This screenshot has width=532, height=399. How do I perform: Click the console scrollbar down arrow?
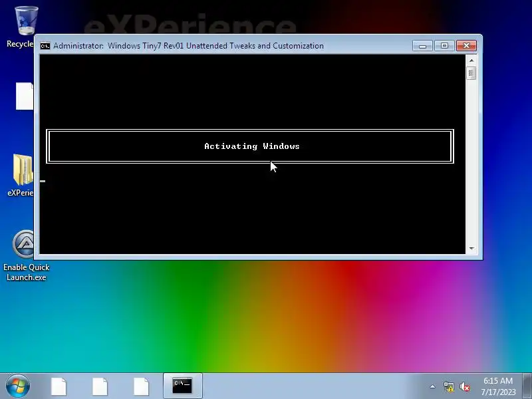[471, 248]
